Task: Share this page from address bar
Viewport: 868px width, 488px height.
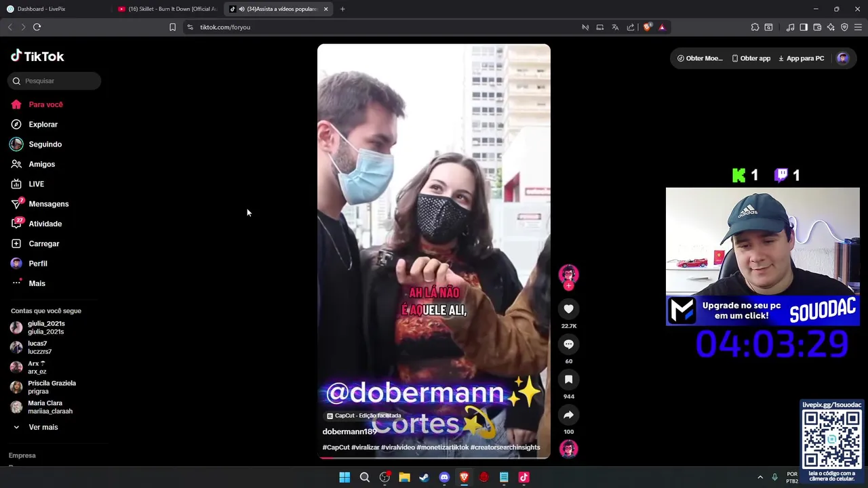Action: pos(631,27)
